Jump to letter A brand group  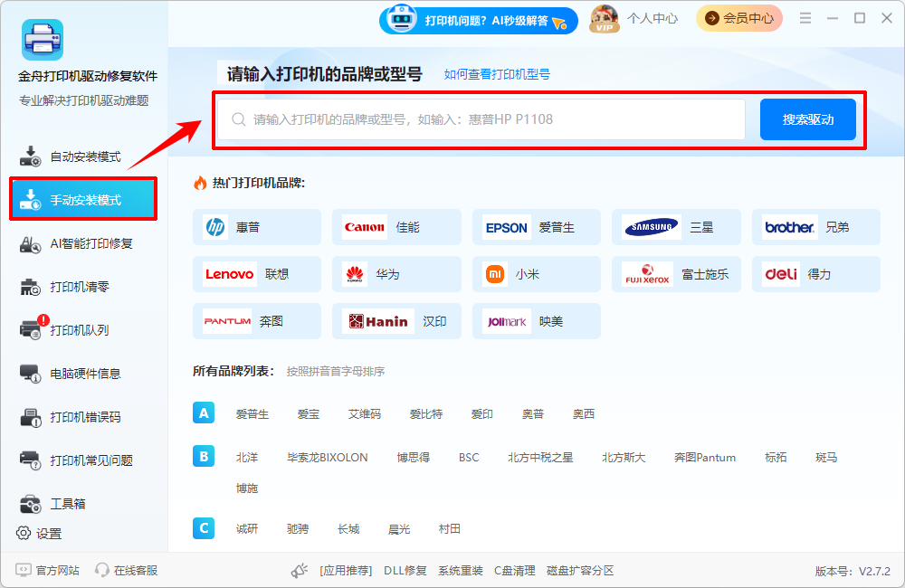click(204, 413)
